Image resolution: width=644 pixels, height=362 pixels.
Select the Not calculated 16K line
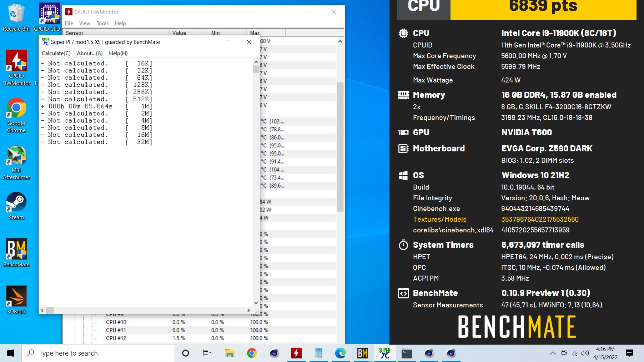coord(96,63)
